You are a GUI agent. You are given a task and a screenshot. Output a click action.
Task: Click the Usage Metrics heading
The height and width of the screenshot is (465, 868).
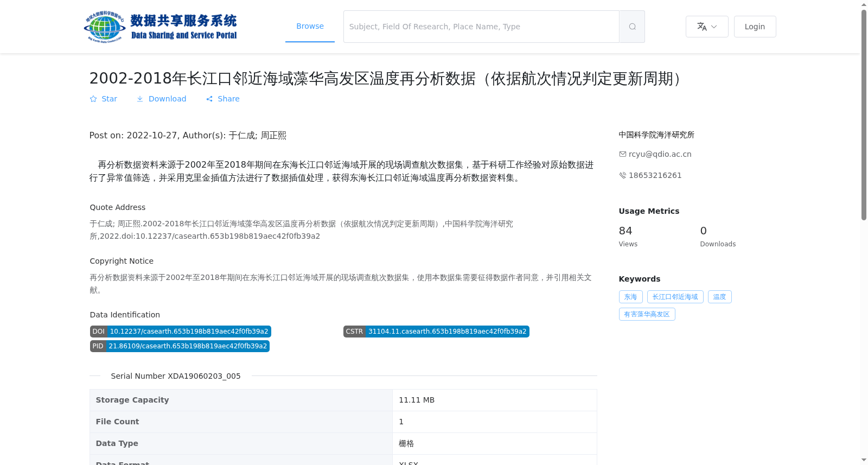tap(649, 211)
